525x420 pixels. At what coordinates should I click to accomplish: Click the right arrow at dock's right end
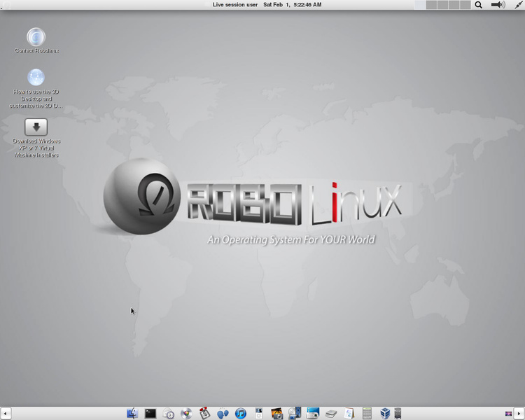point(519,414)
